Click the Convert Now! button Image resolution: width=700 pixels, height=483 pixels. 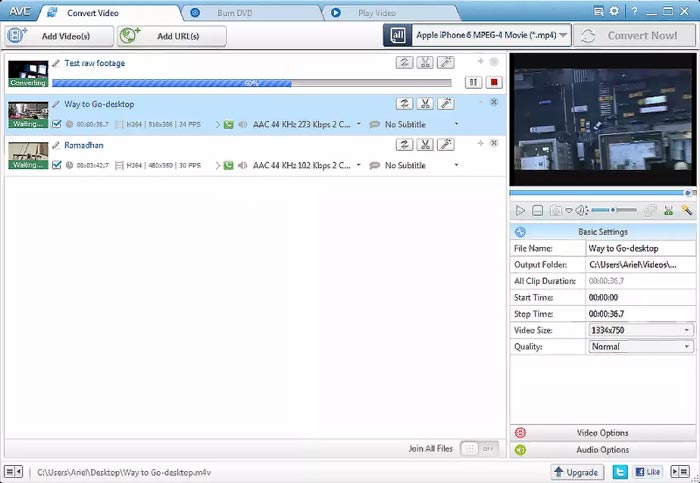pyautogui.click(x=634, y=36)
